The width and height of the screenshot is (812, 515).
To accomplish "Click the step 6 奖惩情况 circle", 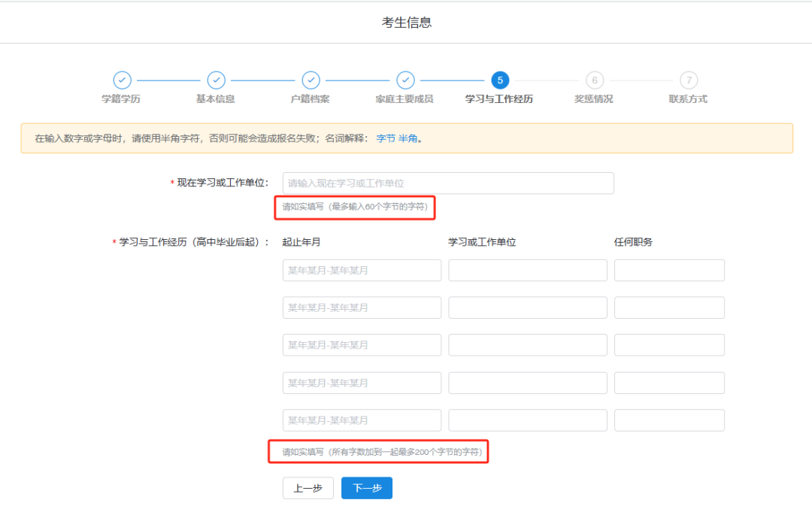I will [x=594, y=80].
